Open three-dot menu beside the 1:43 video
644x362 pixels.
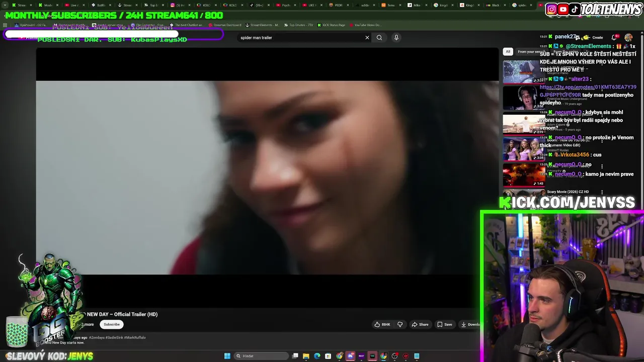pos(601,166)
